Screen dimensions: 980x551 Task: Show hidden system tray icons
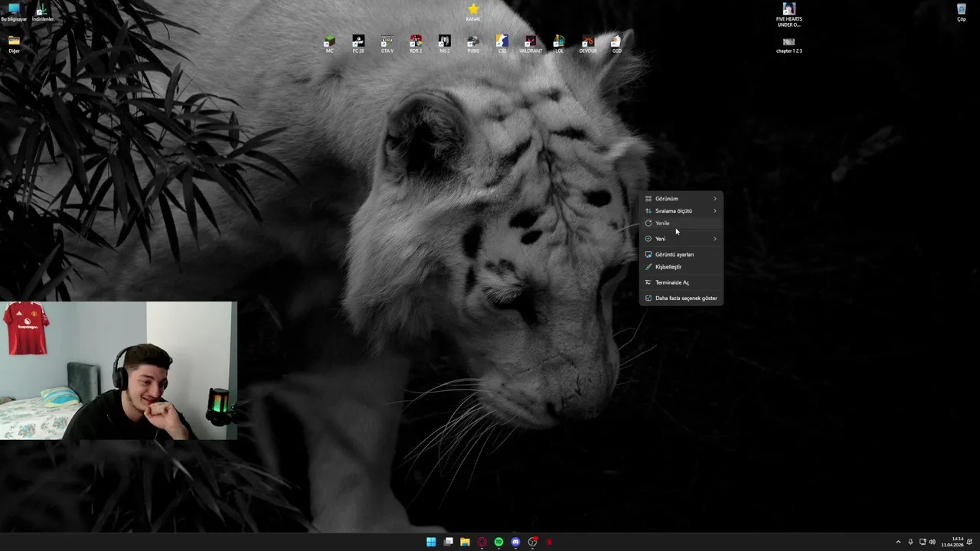(898, 542)
